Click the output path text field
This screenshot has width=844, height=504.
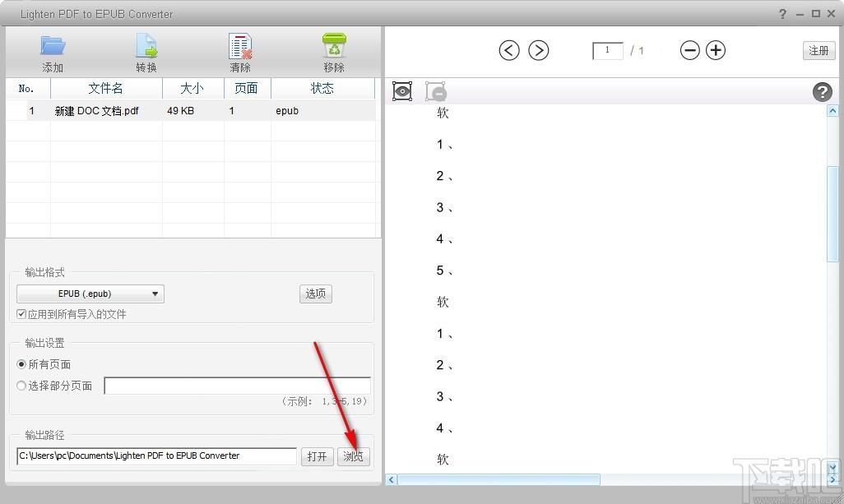coord(156,456)
